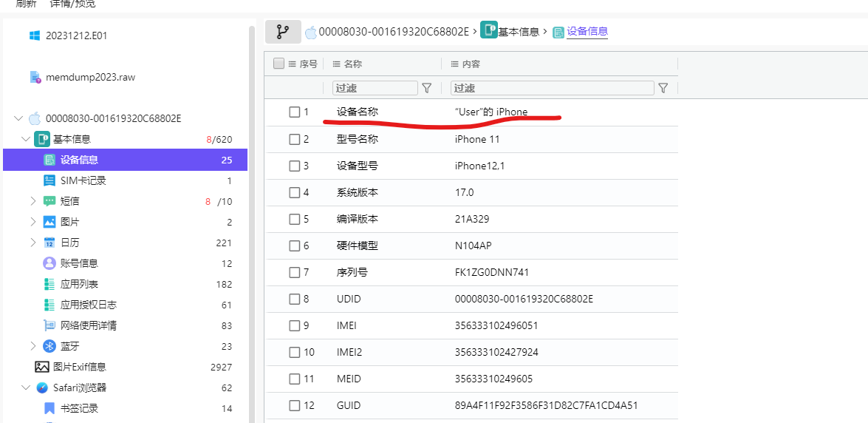Click the 基本信息 icon in the breadcrumb
The width and height of the screenshot is (868, 423).
pyautogui.click(x=488, y=30)
